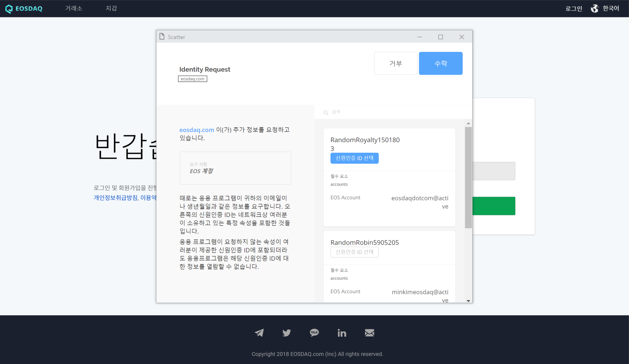
Task: Click the RandomRoyalty1501803 identity name
Action: click(x=365, y=144)
